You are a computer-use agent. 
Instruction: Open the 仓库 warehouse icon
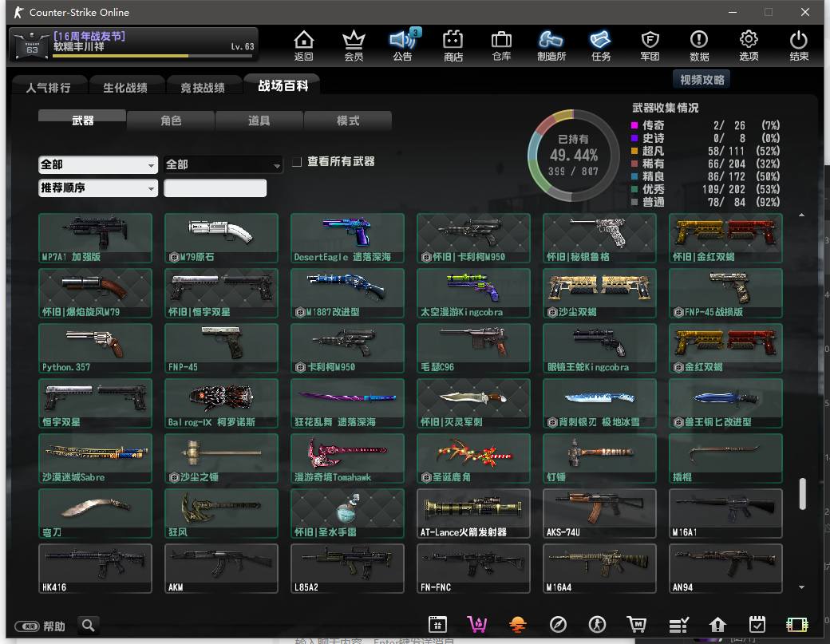[x=501, y=45]
